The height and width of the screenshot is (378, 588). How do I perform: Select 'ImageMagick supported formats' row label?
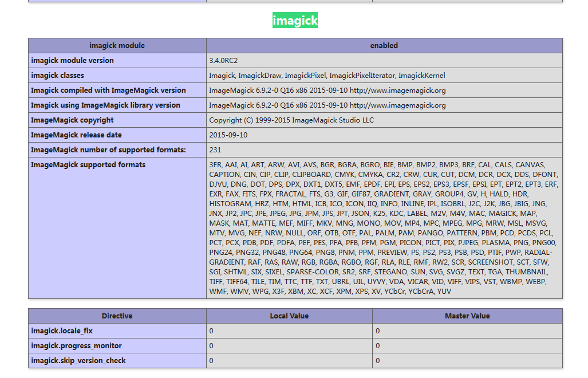click(x=117, y=228)
